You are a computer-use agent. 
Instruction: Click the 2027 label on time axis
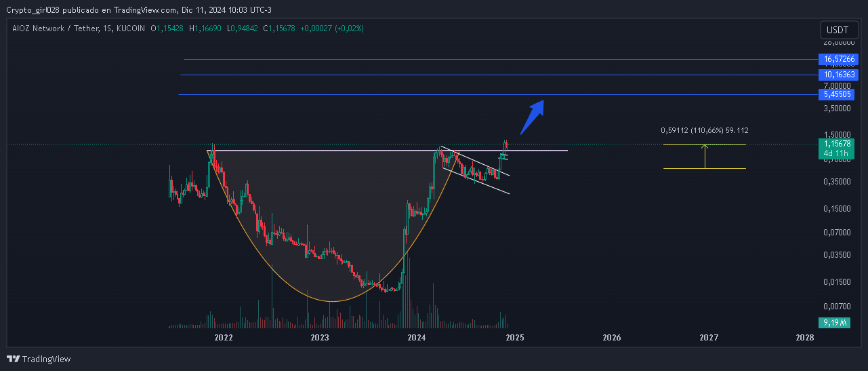point(709,337)
